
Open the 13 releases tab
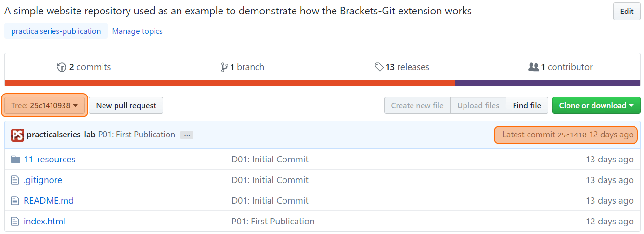click(x=402, y=67)
